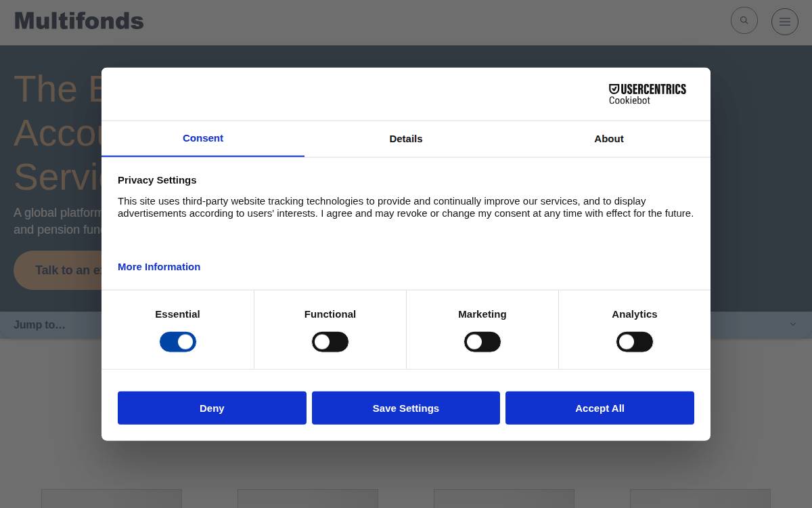Enable the Analytics cookies switch
The image size is (812, 508).
[x=635, y=342]
